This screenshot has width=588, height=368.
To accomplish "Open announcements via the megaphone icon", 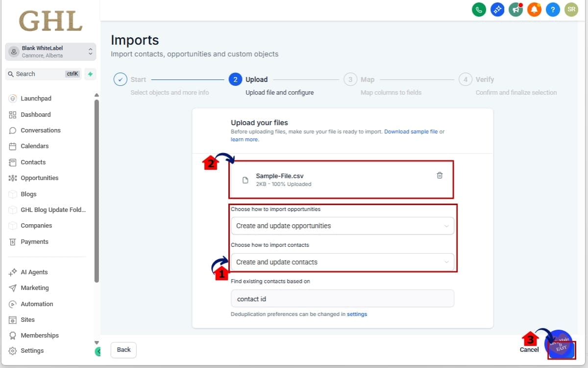I will point(515,9).
